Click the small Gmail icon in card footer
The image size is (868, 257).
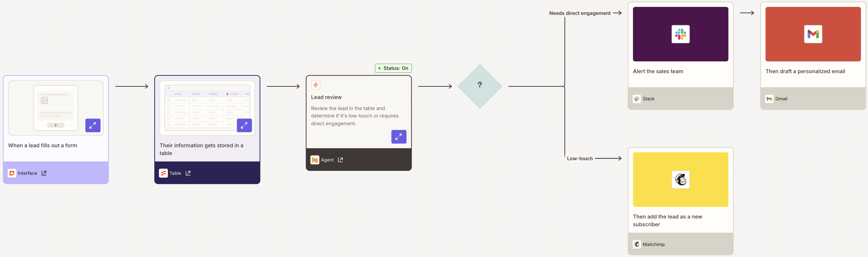point(769,99)
